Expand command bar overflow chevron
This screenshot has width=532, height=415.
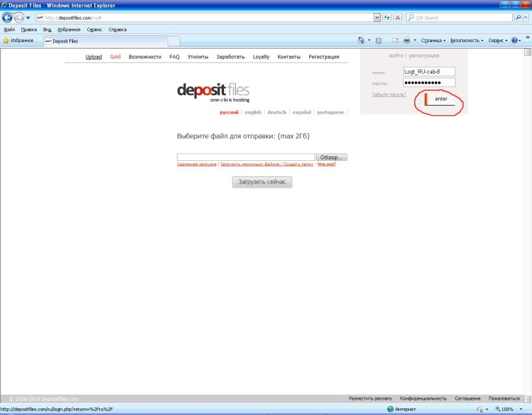[x=527, y=37]
